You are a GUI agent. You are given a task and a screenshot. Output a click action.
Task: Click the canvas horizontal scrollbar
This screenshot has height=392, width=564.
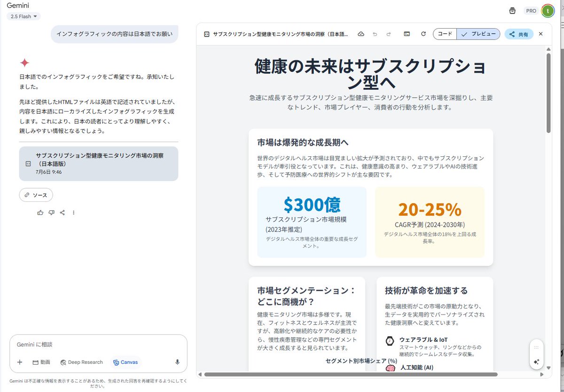click(351, 375)
